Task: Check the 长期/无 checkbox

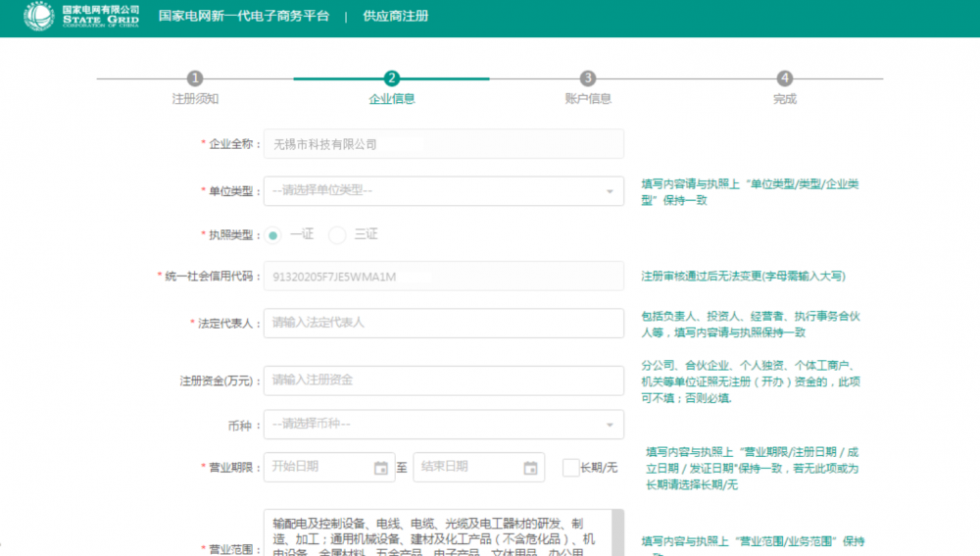Action: pyautogui.click(x=570, y=467)
